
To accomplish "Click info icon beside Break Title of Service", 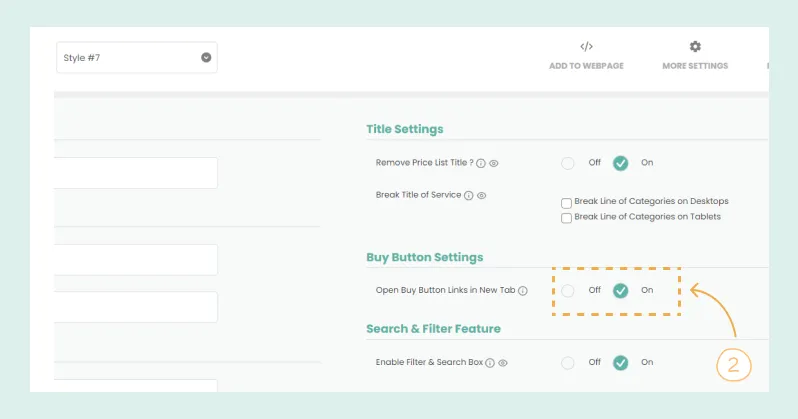I will click(469, 195).
